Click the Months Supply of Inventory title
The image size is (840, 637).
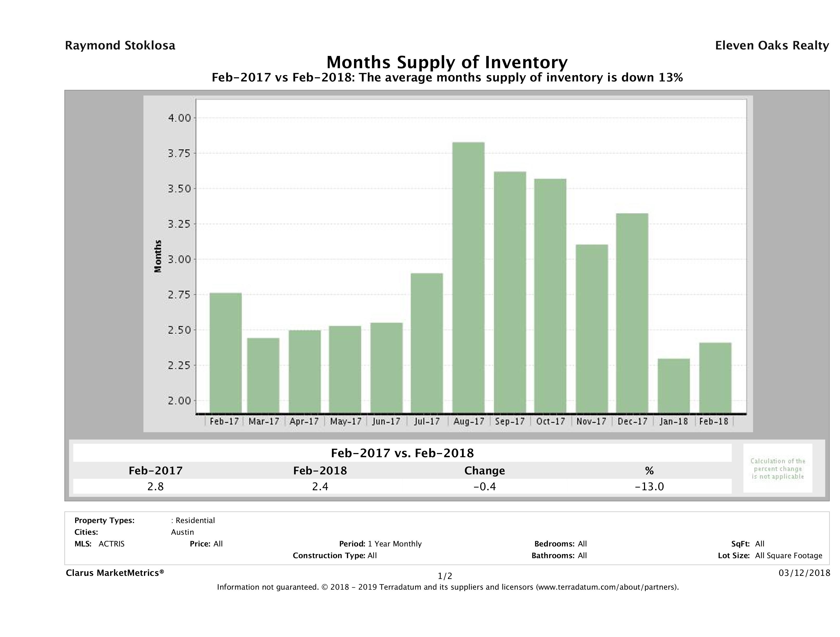pyautogui.click(x=447, y=62)
